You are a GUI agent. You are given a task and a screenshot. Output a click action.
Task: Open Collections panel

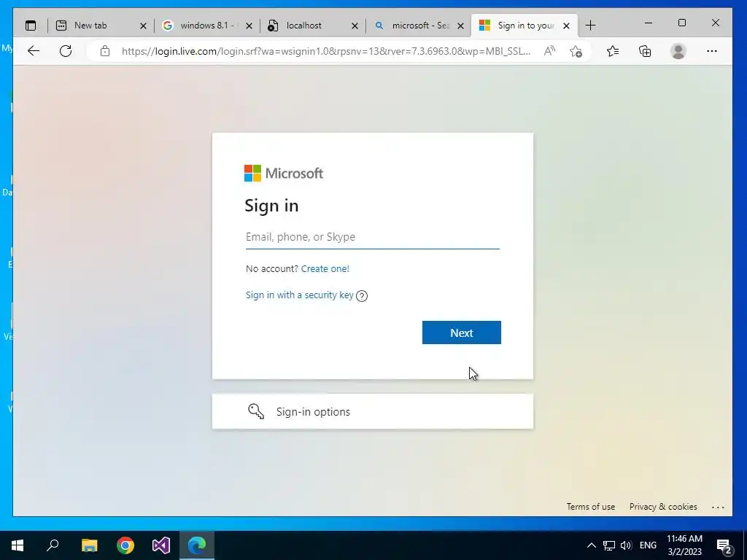coord(645,51)
